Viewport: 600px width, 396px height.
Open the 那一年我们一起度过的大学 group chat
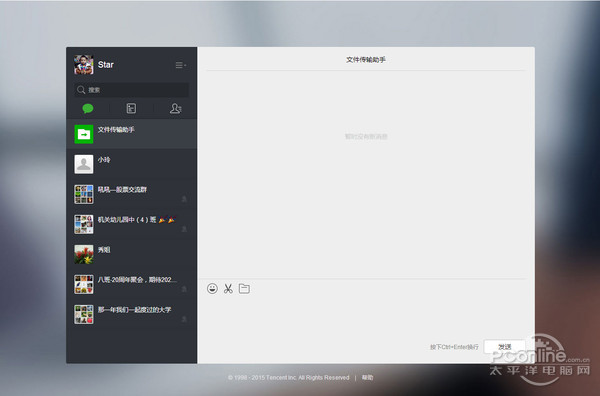click(x=132, y=314)
